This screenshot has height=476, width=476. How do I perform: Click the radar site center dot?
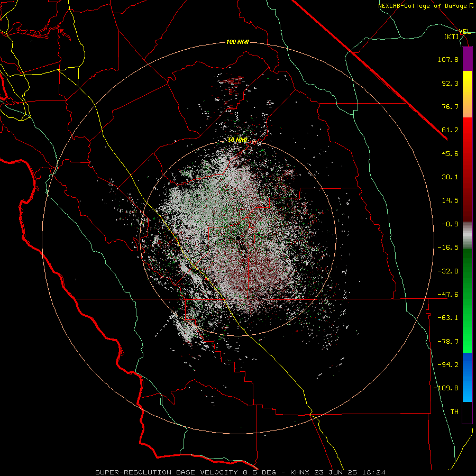coord(238,237)
